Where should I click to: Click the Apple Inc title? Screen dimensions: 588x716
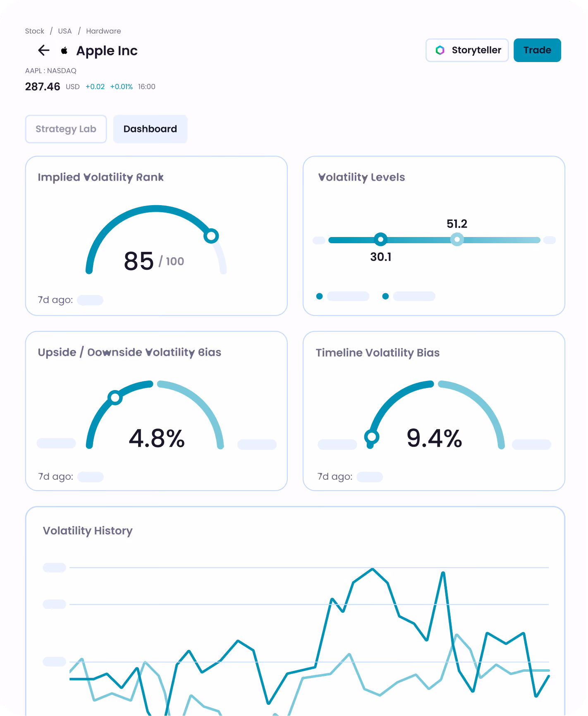click(x=107, y=50)
